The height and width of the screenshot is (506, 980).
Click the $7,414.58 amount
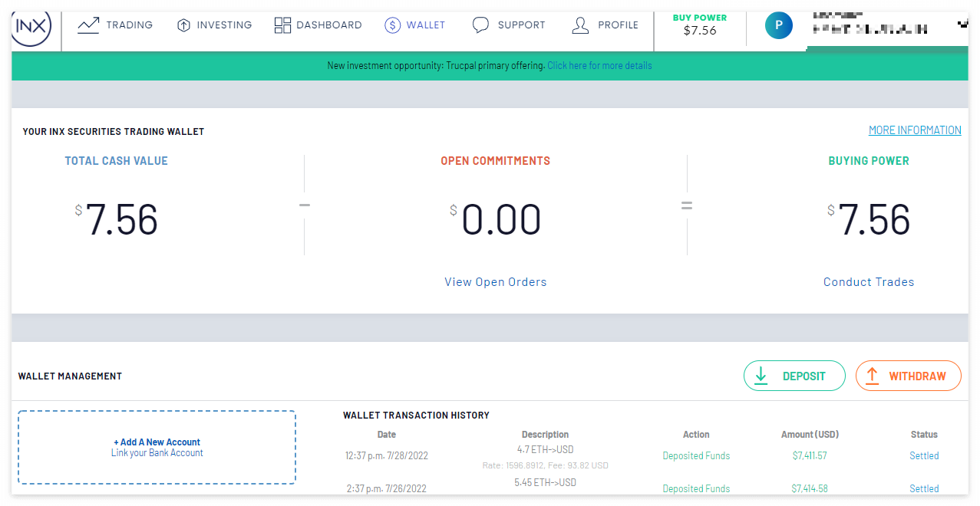tap(810, 488)
